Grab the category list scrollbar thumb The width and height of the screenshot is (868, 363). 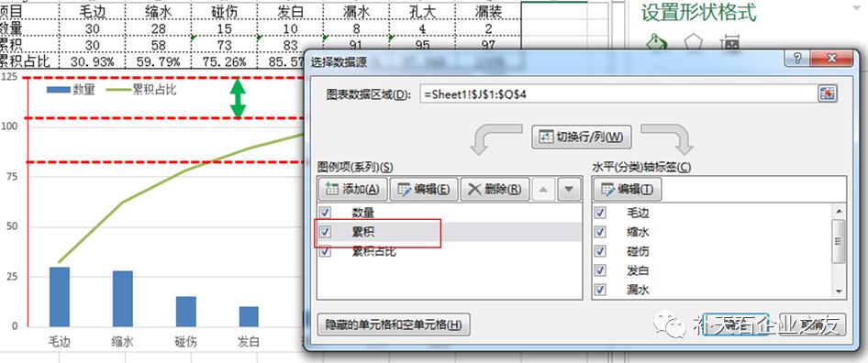[x=840, y=241]
